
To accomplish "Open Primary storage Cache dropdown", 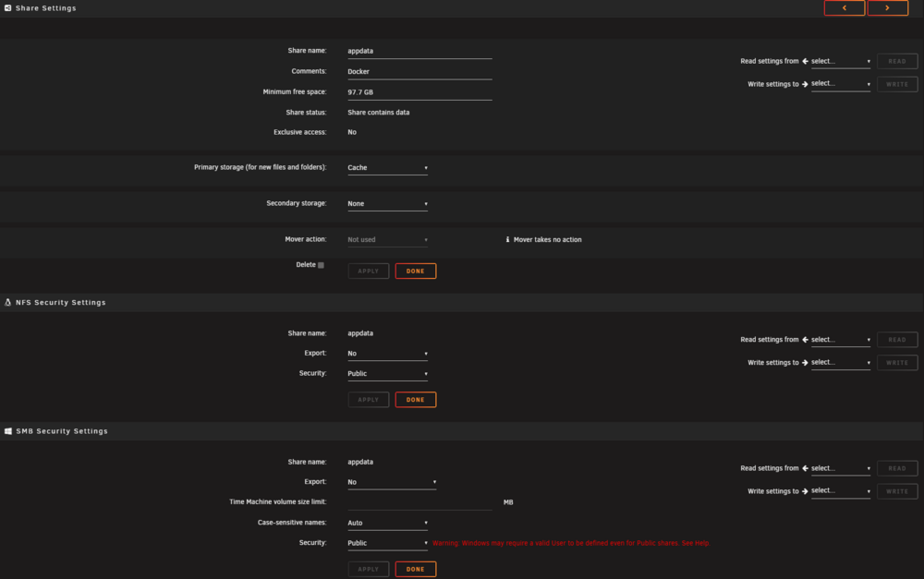I will pos(387,168).
